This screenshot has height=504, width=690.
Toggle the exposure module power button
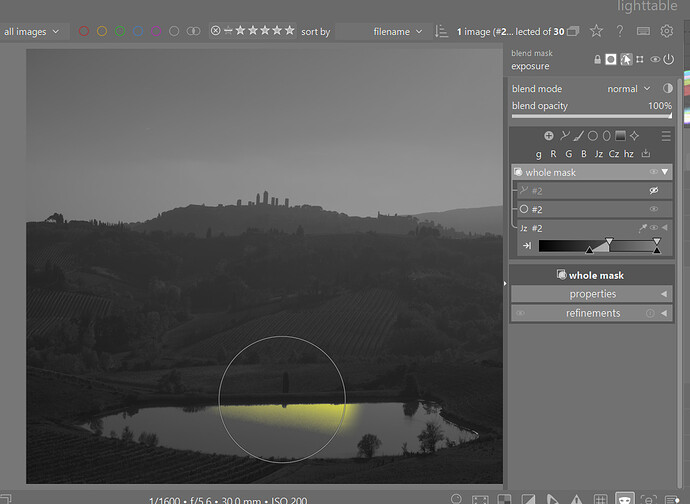coord(668,59)
